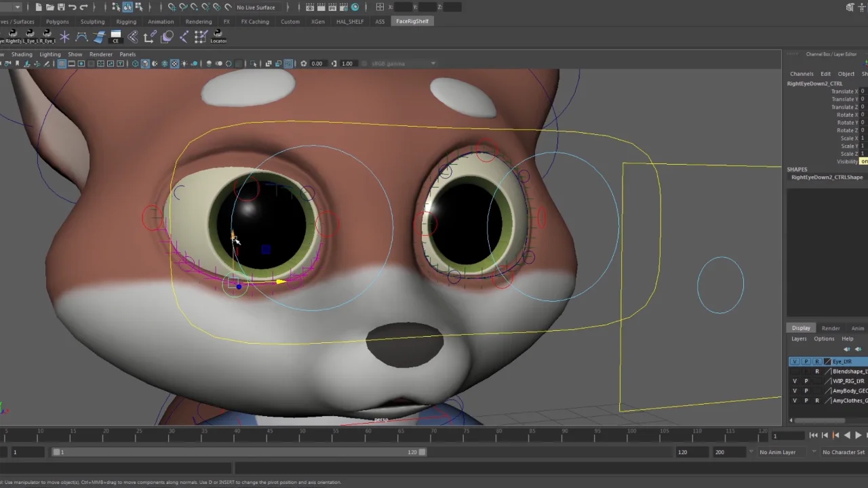Open the Channels menu in Channel Box
This screenshot has width=868, height=488.
coord(802,74)
